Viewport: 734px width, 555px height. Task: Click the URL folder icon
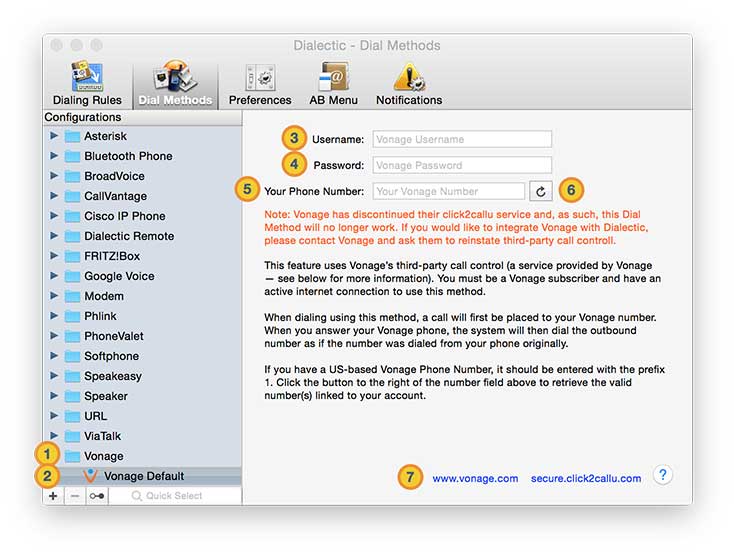tap(72, 416)
